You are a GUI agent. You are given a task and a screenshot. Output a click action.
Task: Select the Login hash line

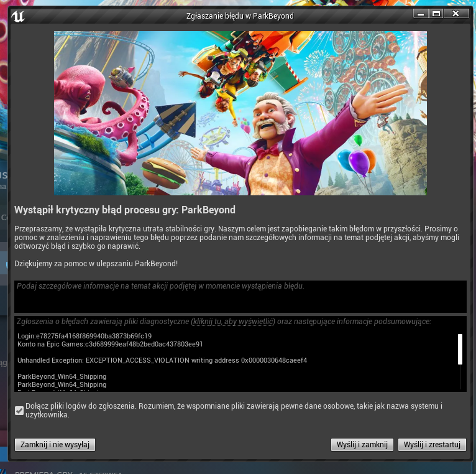pos(85,336)
